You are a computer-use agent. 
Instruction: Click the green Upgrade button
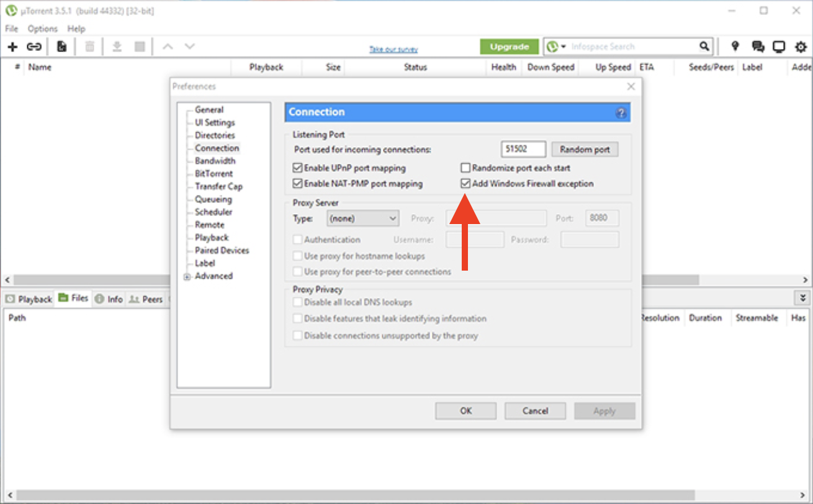pyautogui.click(x=509, y=47)
